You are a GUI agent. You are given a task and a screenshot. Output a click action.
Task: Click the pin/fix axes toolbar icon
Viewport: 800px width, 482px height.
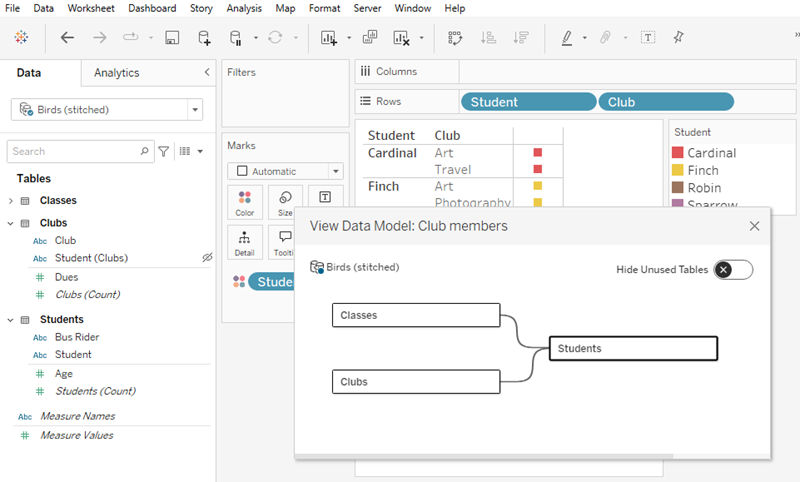click(x=678, y=38)
